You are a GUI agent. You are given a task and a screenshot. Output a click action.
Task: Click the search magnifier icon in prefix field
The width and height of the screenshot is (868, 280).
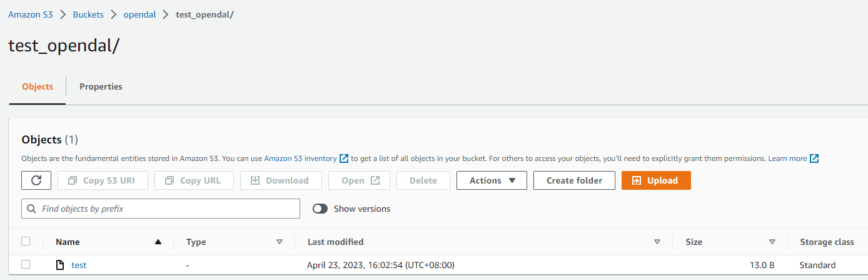tap(32, 209)
